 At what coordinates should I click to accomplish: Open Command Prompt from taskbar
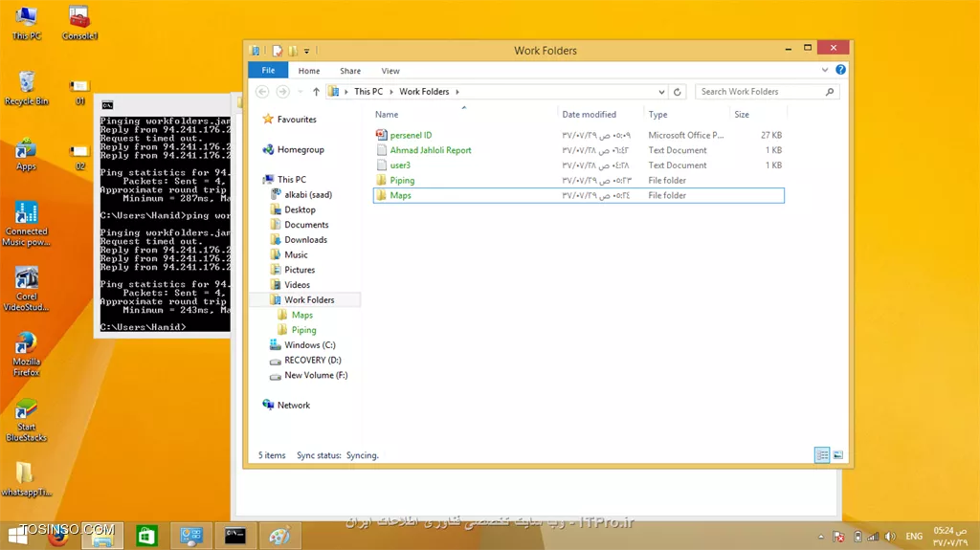235,536
